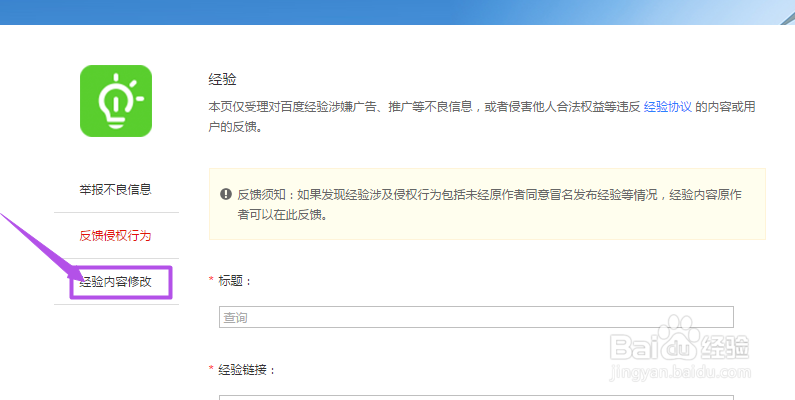Open the 举报不良信息 sidebar item
Image resolution: width=795 pixels, height=400 pixels.
click(x=115, y=189)
